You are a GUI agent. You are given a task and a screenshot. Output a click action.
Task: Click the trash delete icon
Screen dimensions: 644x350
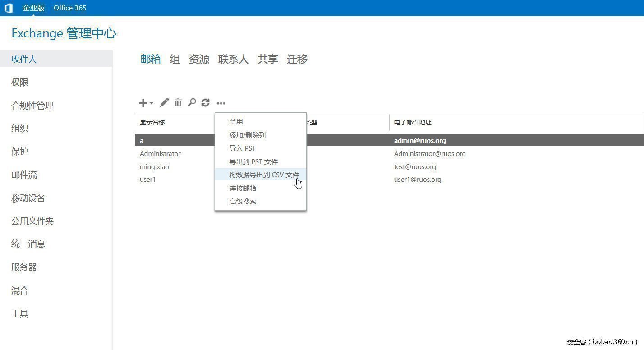point(178,103)
